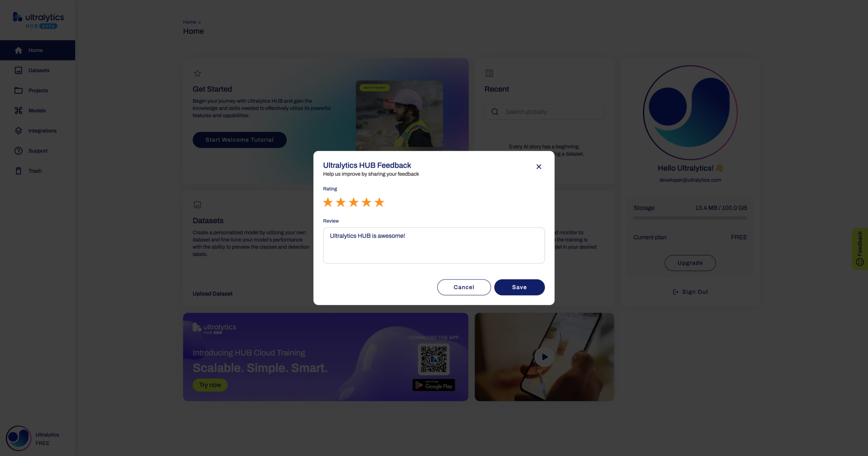Image resolution: width=868 pixels, height=456 pixels.
Task: Click the Models icon in sidebar
Action: click(x=18, y=110)
